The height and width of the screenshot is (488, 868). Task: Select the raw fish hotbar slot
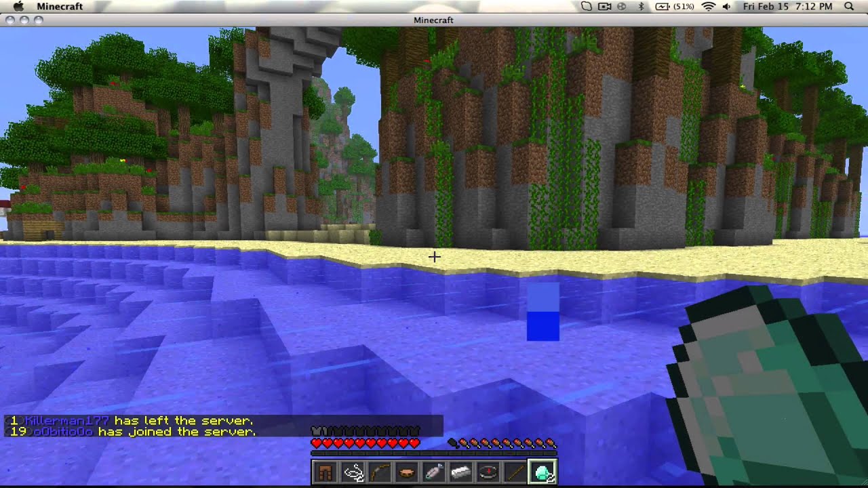(x=434, y=472)
